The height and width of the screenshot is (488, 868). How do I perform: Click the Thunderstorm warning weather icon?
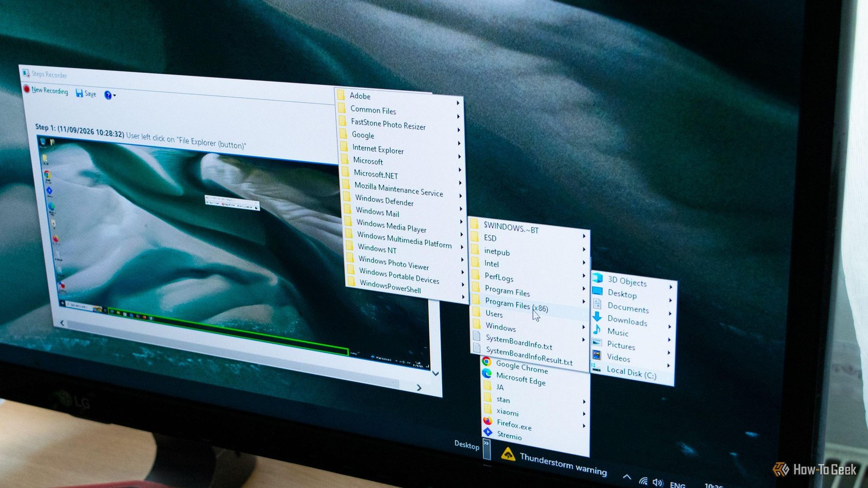[x=508, y=454]
